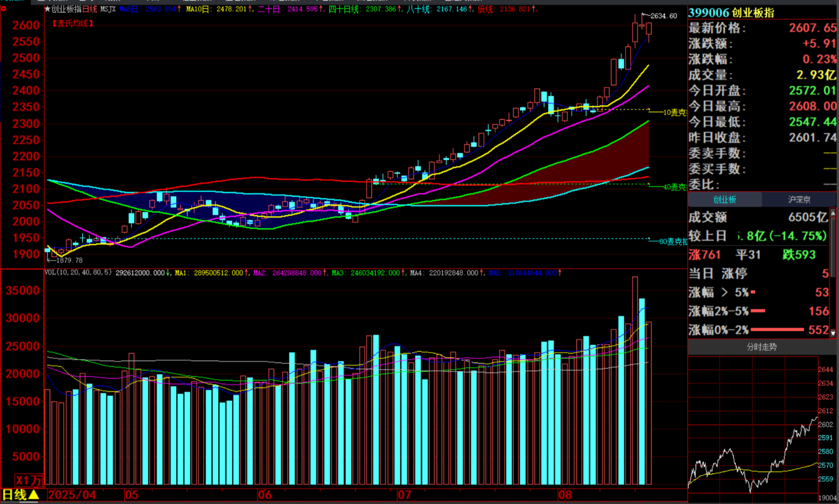Viewport: 839px width, 504px height.
Task: Click the 2634.60 high price marker
Action: [663, 16]
